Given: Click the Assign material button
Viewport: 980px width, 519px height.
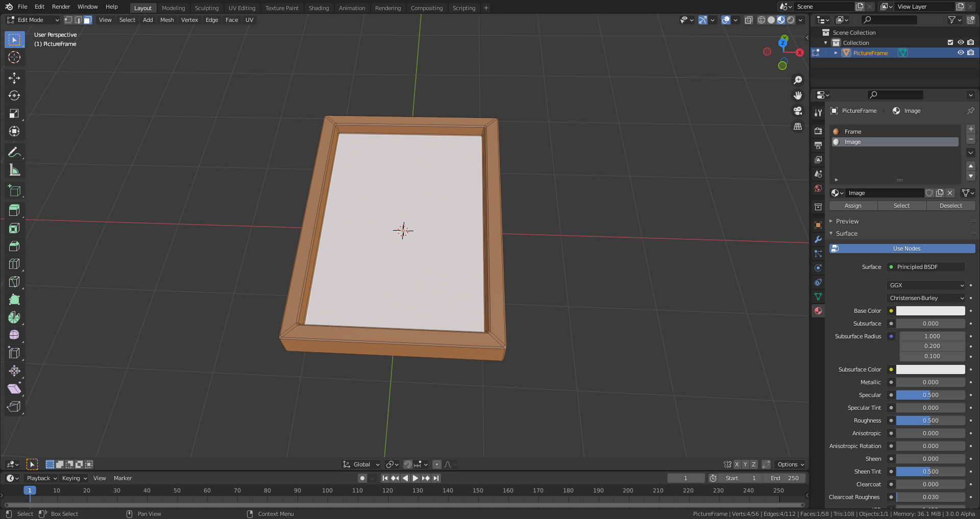Looking at the screenshot, I should [853, 206].
